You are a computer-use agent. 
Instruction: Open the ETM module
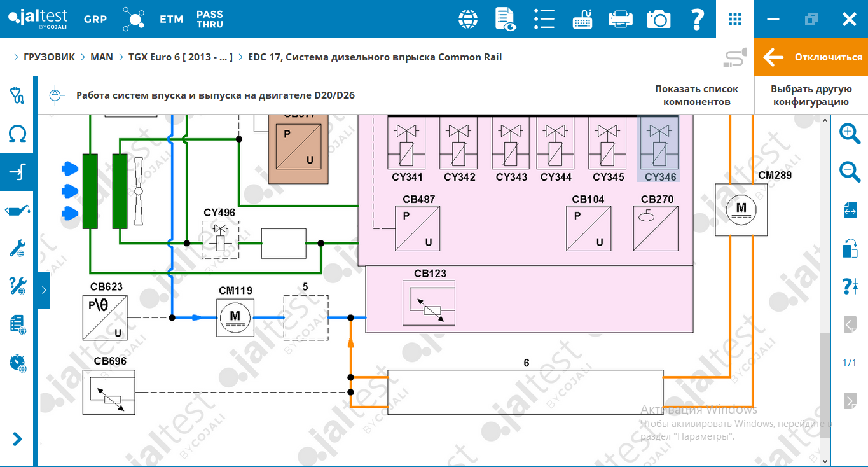(x=172, y=19)
